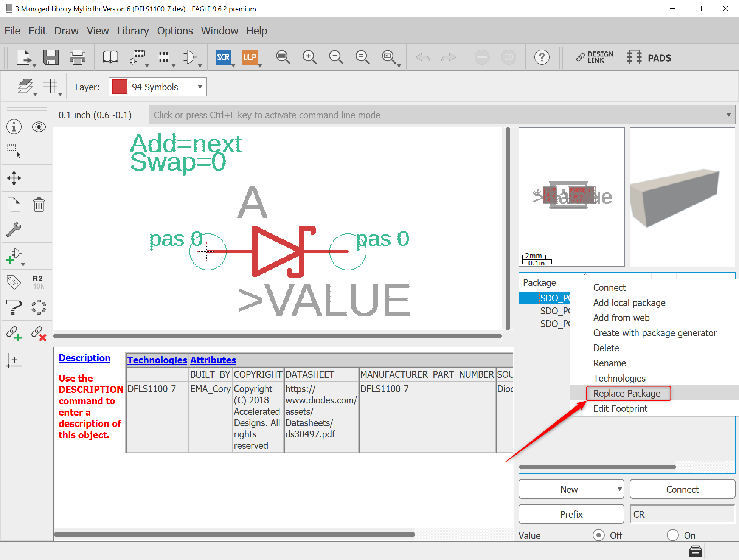The height and width of the screenshot is (560, 739).
Task: Select the Move tool icon
Action: point(14,178)
